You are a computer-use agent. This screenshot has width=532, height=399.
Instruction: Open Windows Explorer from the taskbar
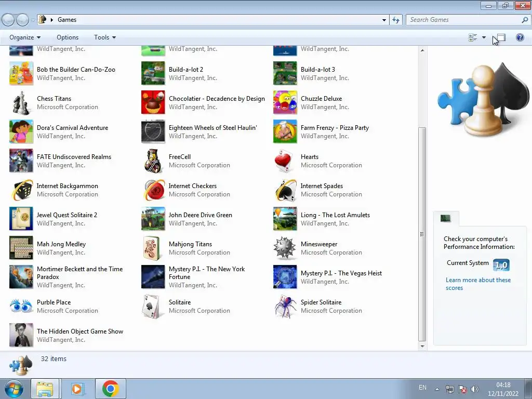(45, 389)
